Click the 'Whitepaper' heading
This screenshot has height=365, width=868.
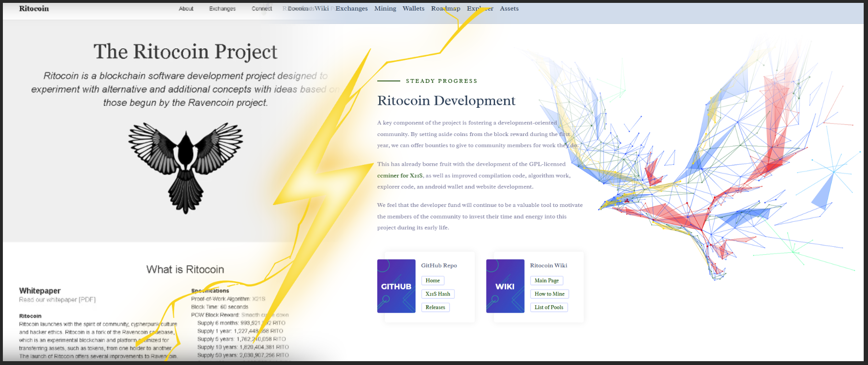pos(40,291)
